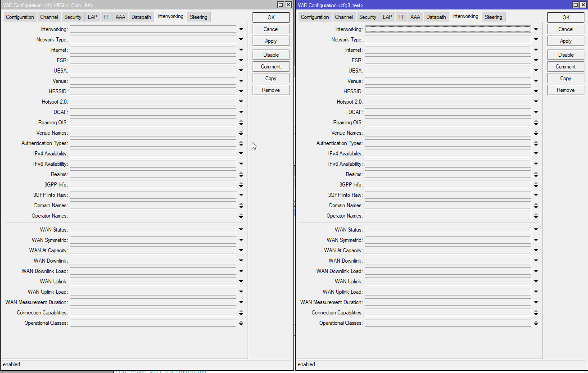Close the cfg1-5GHz_Corp_AX window
Image resolution: width=588 pixels, height=373 pixels.
point(288,5)
